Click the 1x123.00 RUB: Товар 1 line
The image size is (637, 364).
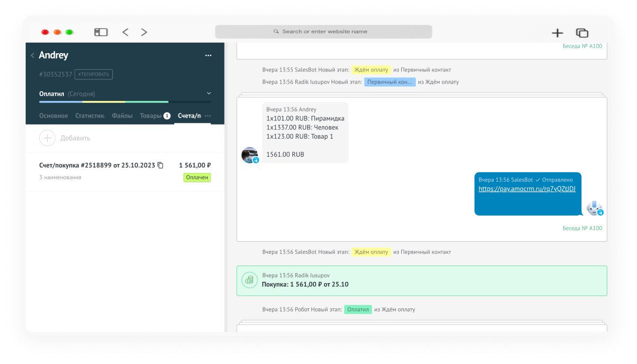300,136
